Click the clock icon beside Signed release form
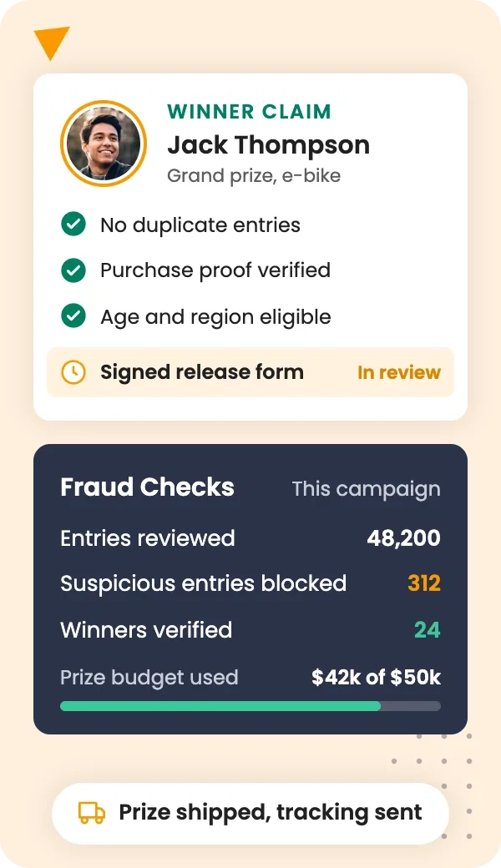This screenshot has width=501, height=868. 73,372
